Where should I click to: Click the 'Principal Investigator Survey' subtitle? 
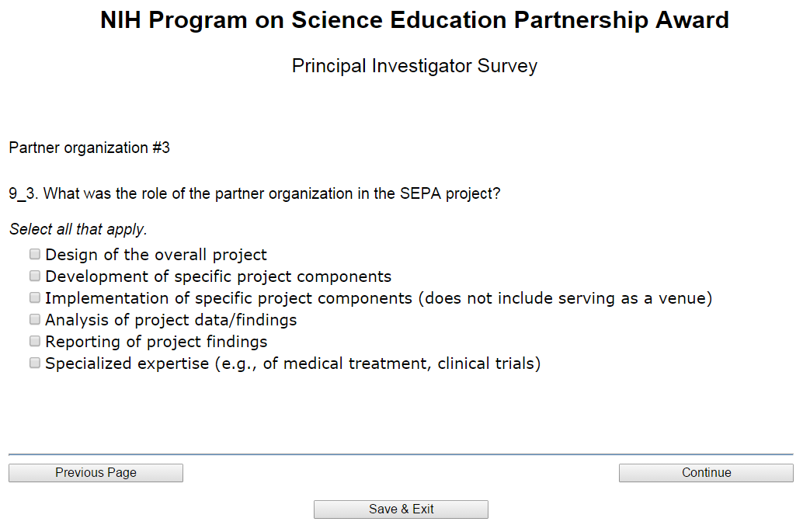click(415, 66)
